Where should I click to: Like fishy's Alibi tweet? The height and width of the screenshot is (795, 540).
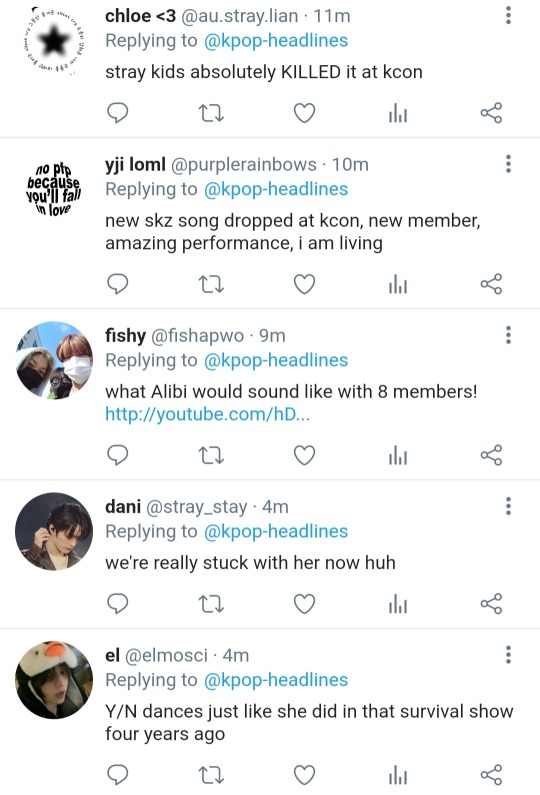tap(304, 455)
